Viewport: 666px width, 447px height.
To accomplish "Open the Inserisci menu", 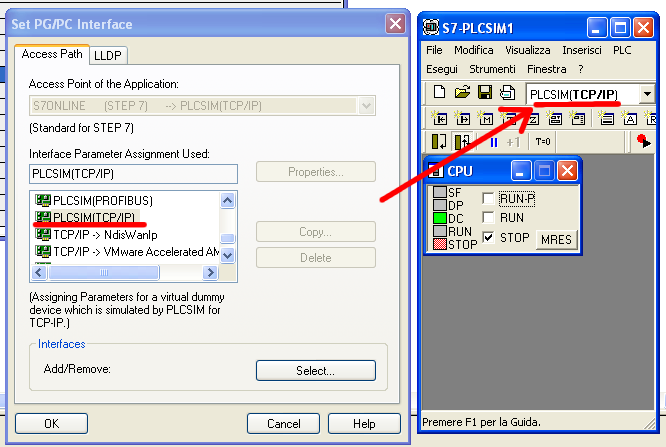I will click(581, 50).
